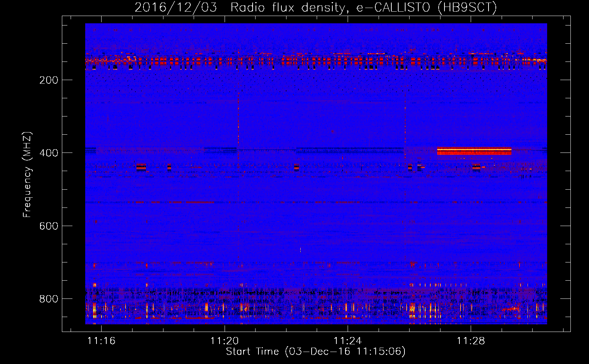Click the "Start Time (03-Dec-16 11:15:06)" label
Viewport: 589px width, 364px height.
(316, 352)
